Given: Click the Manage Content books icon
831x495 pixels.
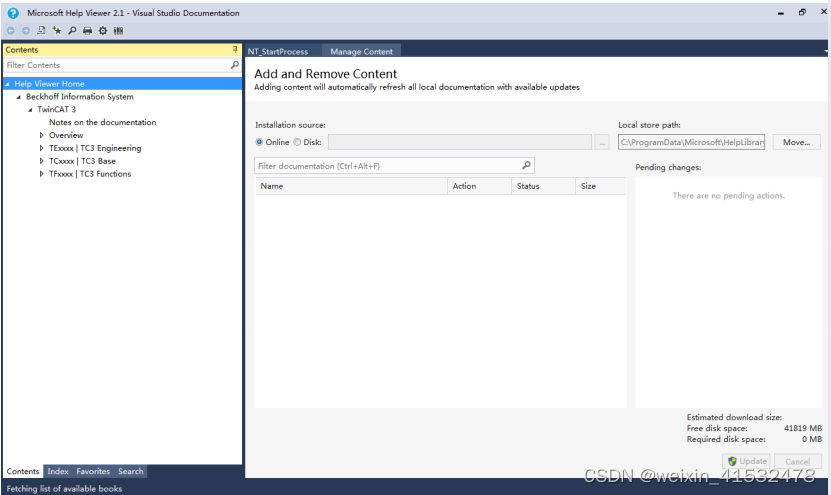Looking at the screenshot, I should 118,31.
